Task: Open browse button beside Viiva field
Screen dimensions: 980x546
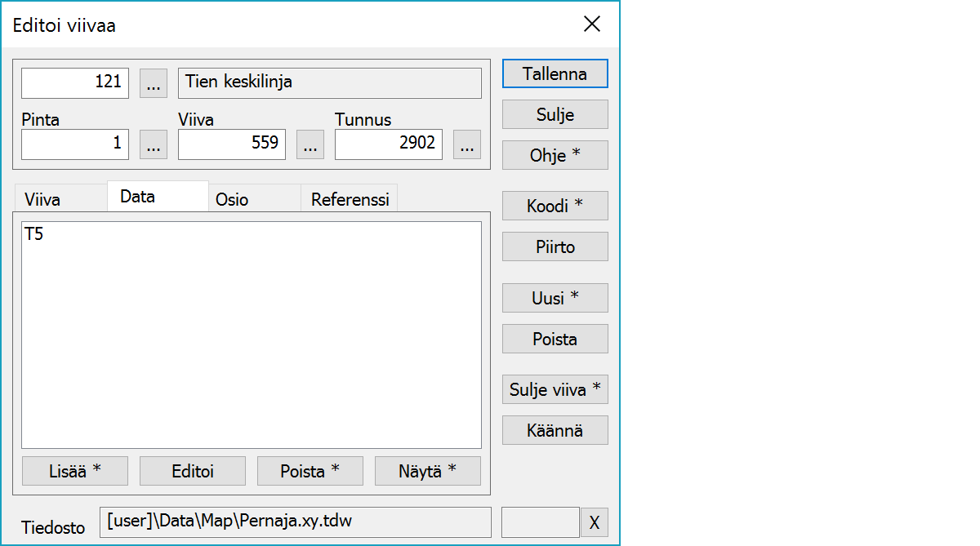Action: [x=310, y=144]
